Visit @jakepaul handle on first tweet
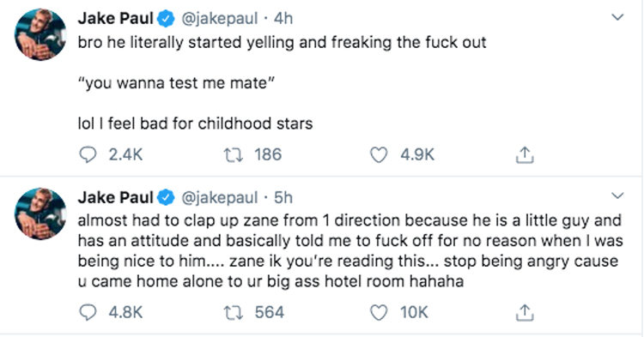Screen dimensions: 644x337 [220, 19]
